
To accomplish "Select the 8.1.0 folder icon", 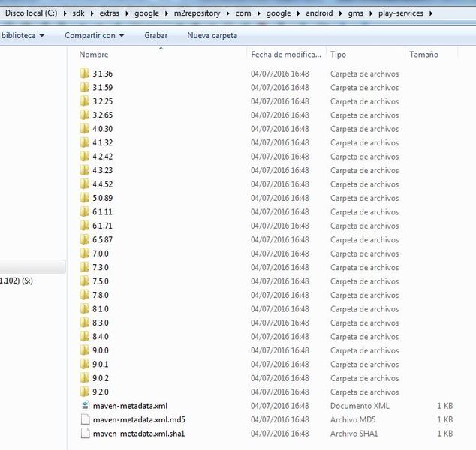I will point(85,309).
